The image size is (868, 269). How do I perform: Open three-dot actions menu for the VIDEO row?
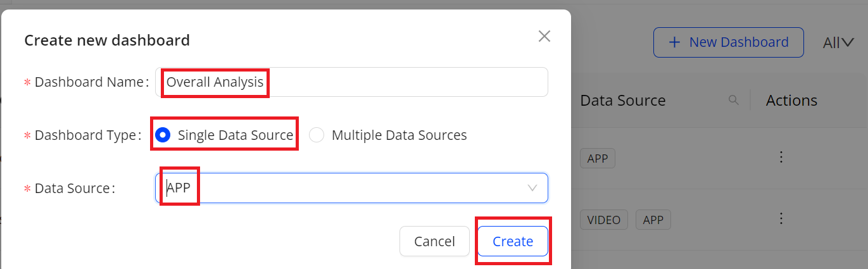781,218
